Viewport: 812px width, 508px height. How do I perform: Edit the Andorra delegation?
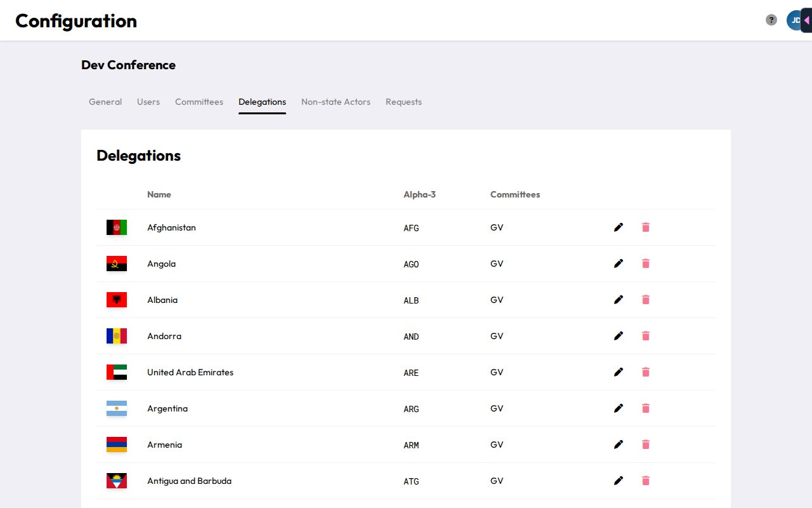619,336
